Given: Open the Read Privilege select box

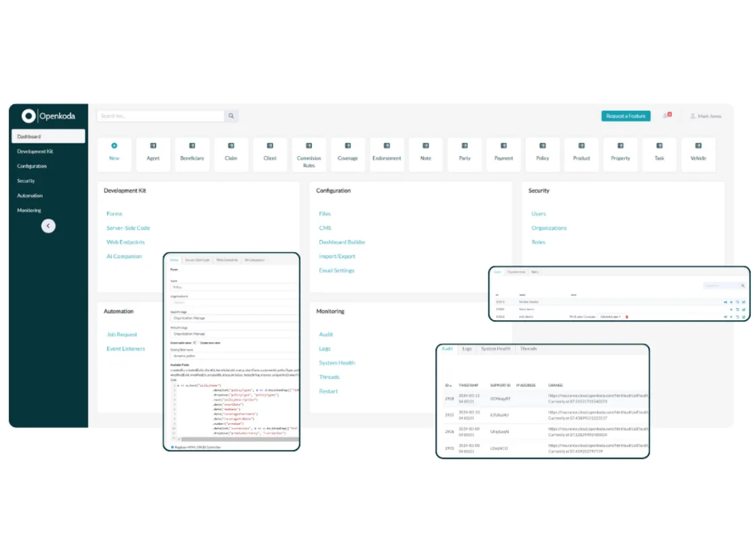Looking at the screenshot, I should [235, 319].
